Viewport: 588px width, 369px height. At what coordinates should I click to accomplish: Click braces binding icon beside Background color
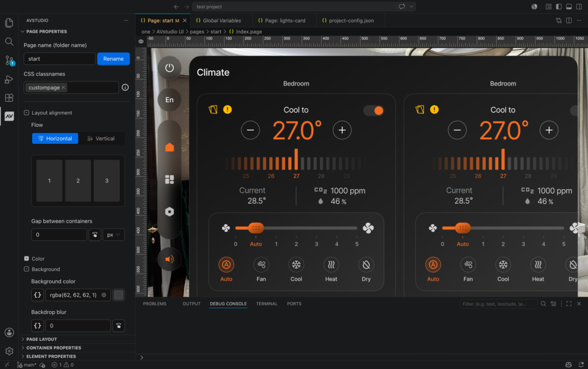37,295
